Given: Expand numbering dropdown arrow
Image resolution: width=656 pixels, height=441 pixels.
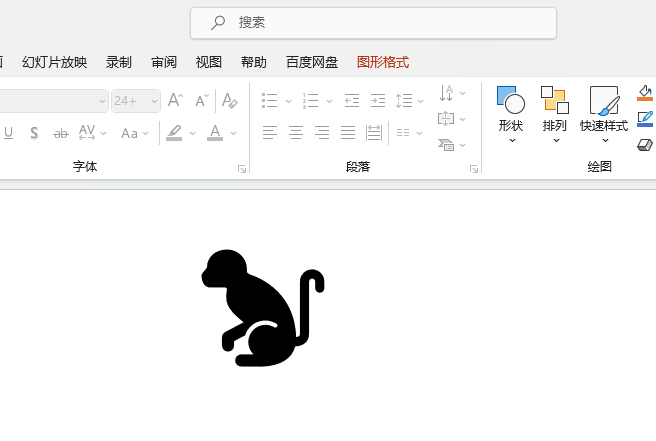Looking at the screenshot, I should click(329, 101).
